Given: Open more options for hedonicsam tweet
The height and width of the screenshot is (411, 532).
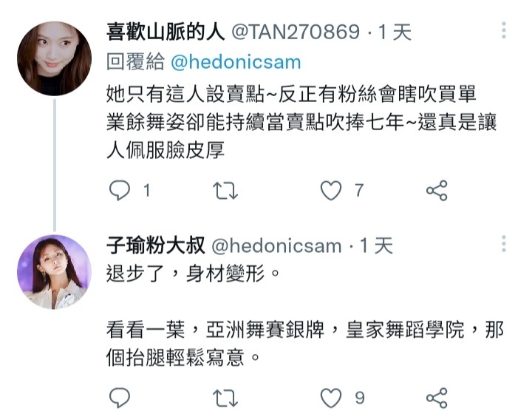Looking at the screenshot, I should [x=504, y=243].
